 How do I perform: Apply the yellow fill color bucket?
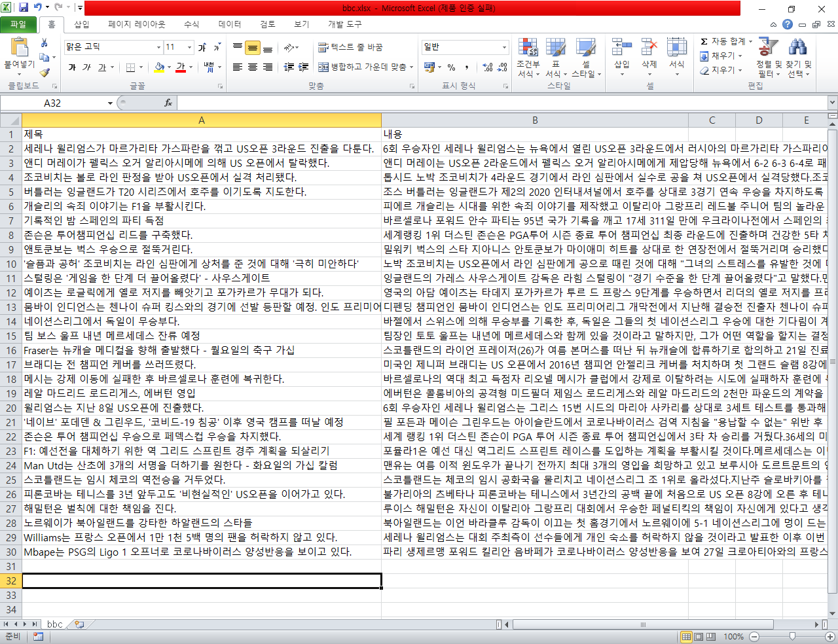(159, 67)
